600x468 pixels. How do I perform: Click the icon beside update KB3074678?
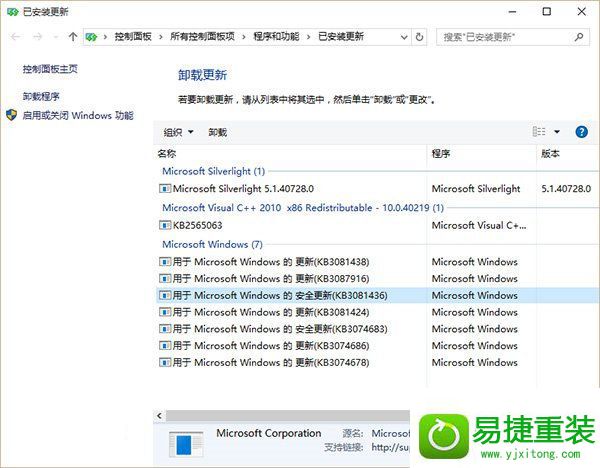click(165, 362)
